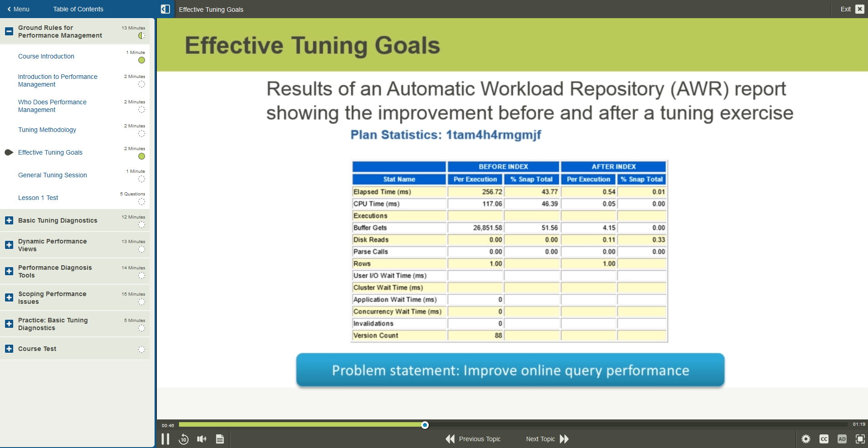Click the Exit close icon
The image size is (868, 448).
point(859,9)
